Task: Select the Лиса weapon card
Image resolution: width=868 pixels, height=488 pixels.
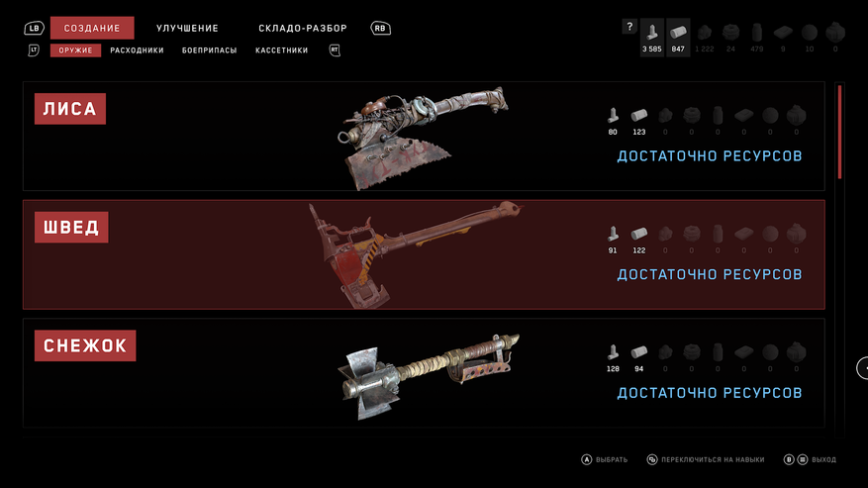Action: pos(424,137)
